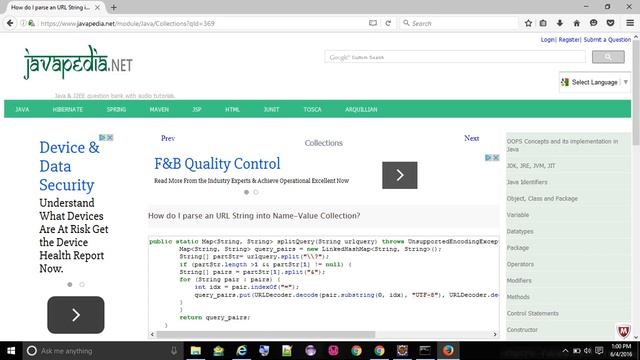
Task: Click the Firefox Search box
Action: coord(458,23)
